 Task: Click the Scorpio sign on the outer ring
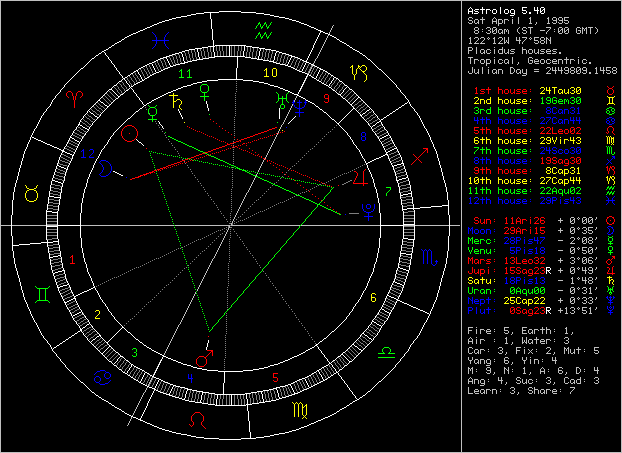427,259
